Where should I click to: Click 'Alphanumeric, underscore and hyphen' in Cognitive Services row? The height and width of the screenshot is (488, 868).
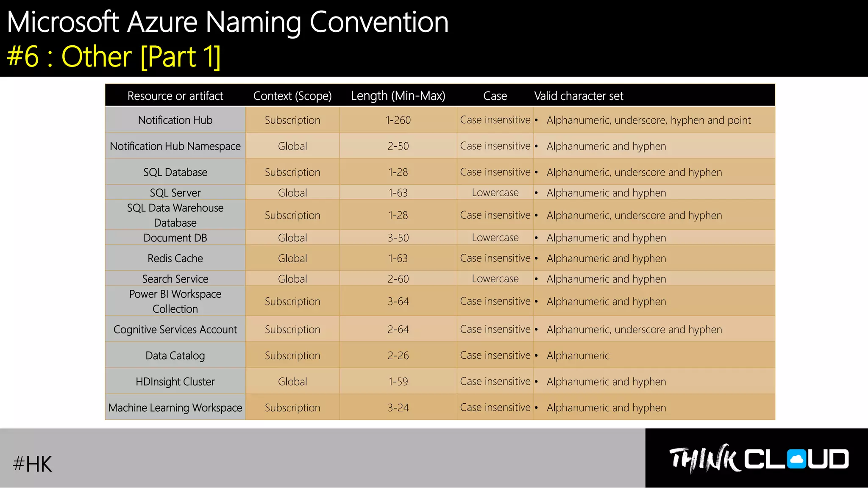(634, 330)
